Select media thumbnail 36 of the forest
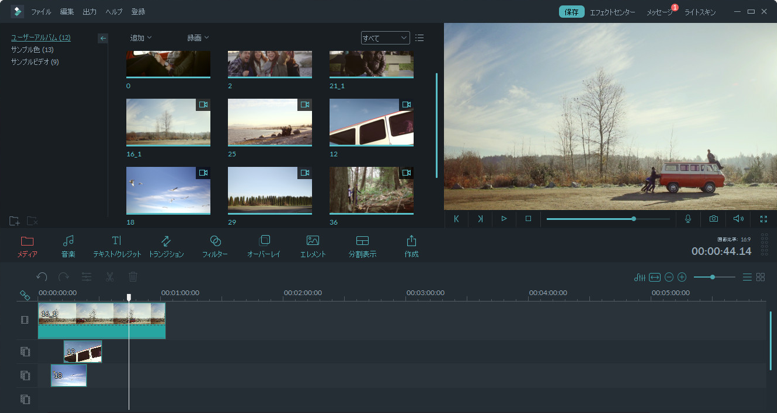Viewport: 777px width, 413px height. coord(371,191)
